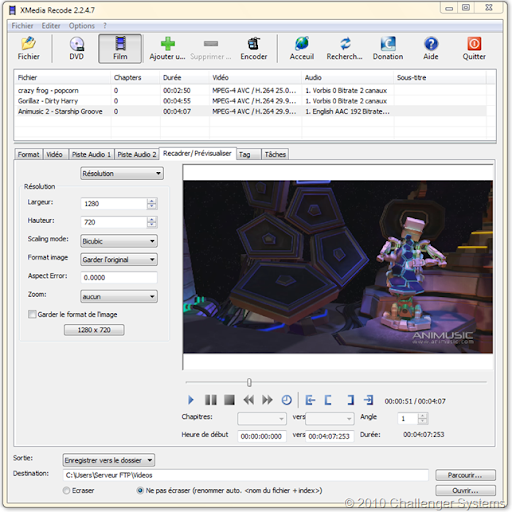Open the Résolution mode dropdown

(x=122, y=173)
